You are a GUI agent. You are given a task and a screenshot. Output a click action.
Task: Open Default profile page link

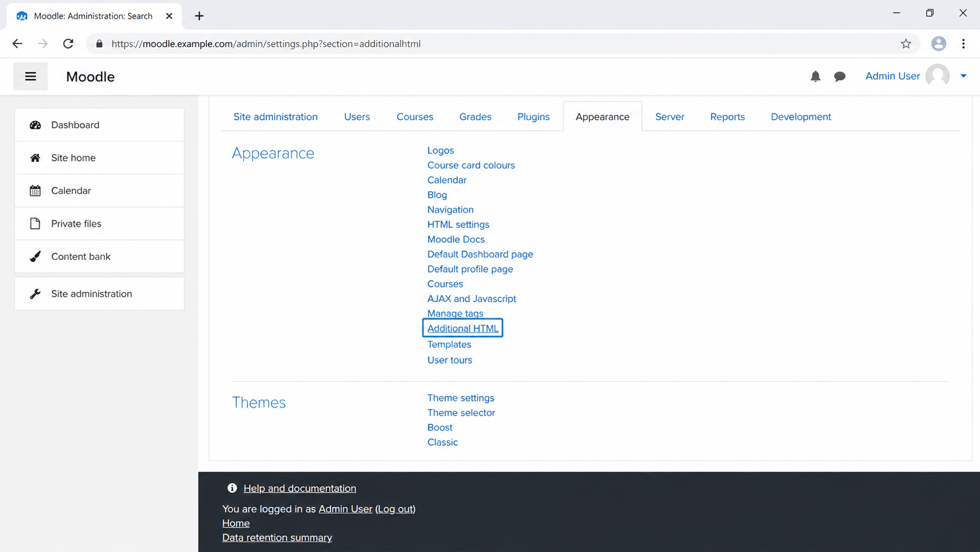[x=470, y=269]
